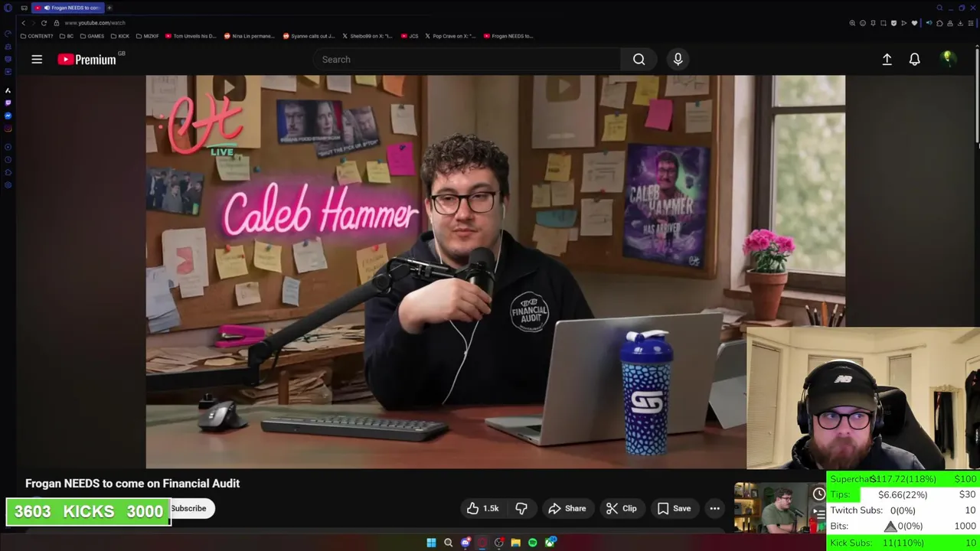Open Twitch in the browser sidebar
Viewport: 980px width, 551px height.
pyautogui.click(x=8, y=103)
